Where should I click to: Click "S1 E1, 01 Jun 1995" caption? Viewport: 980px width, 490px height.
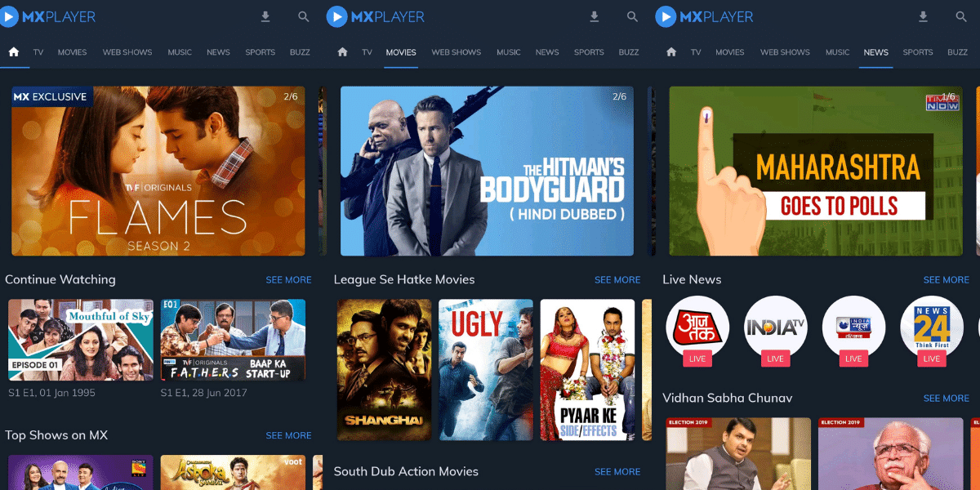pos(51,393)
